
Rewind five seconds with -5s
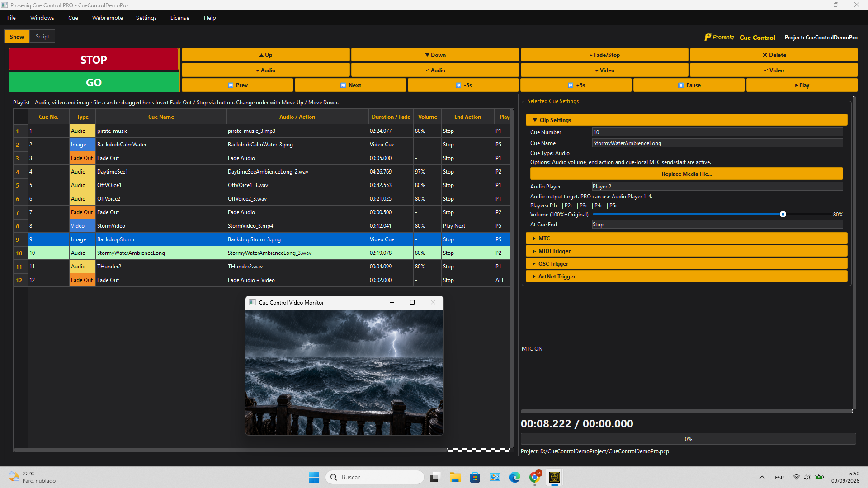tap(463, 85)
